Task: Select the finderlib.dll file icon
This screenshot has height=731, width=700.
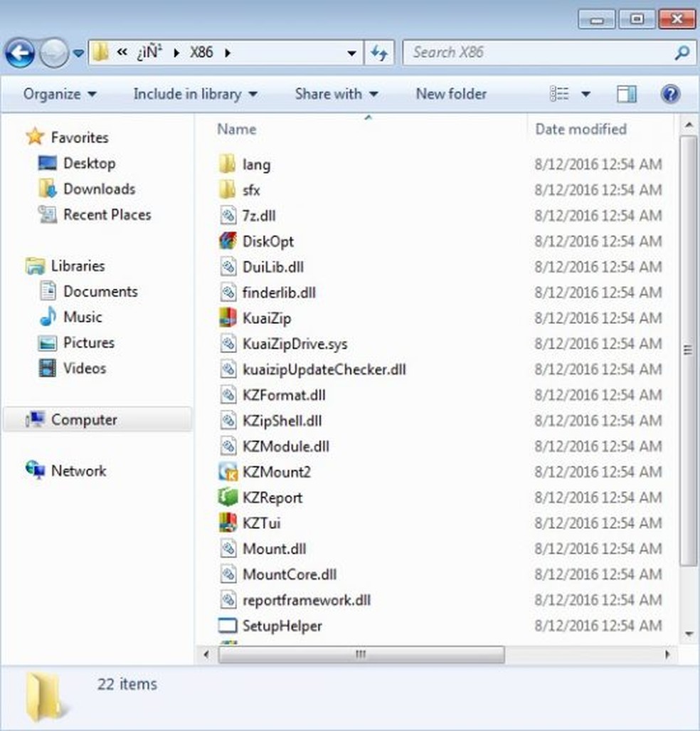Action: click(x=228, y=293)
